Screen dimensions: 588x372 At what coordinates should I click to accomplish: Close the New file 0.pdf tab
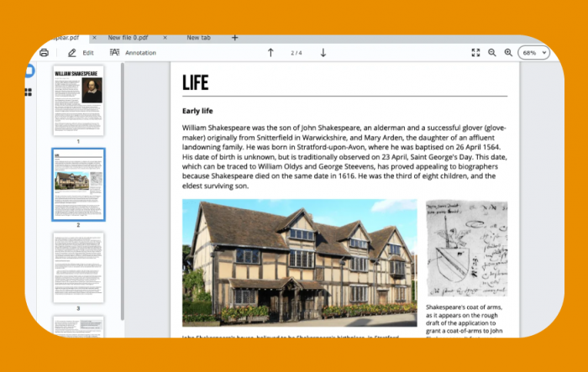[x=165, y=38]
